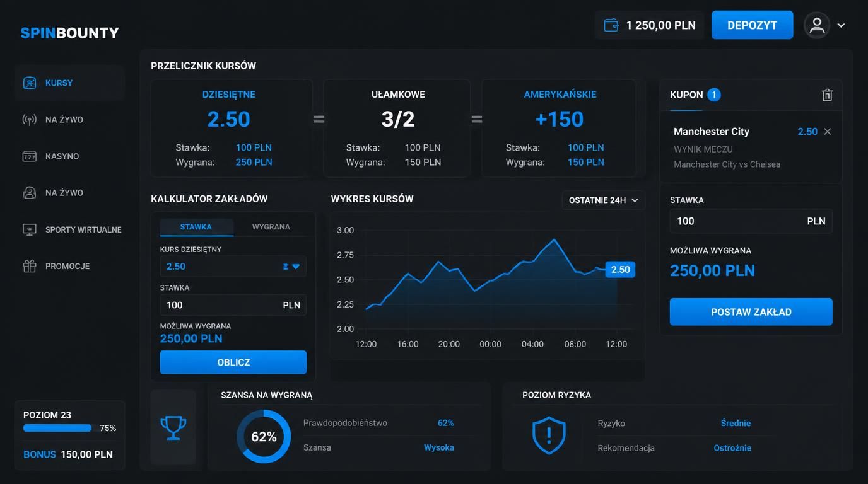This screenshot has height=484, width=868.
Task: Switch to the Wygrana tab
Action: pos(271,227)
